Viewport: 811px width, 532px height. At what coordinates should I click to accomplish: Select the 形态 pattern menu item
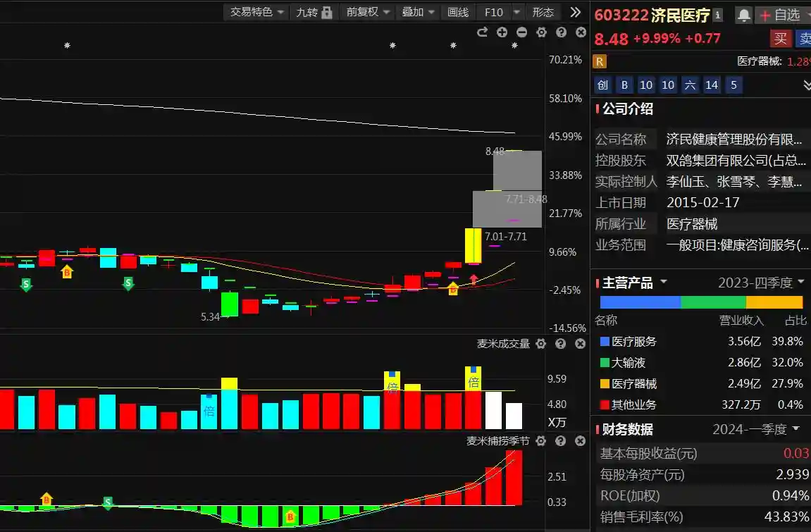543,12
